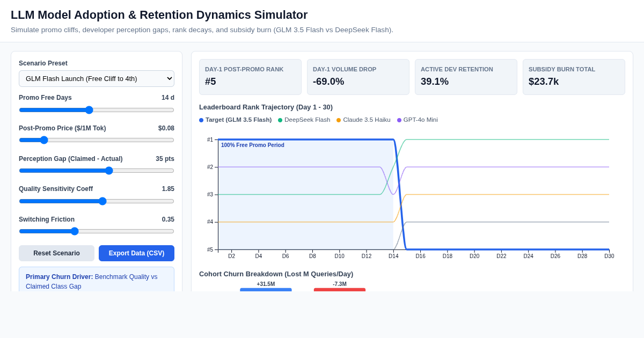Click the blue +31.5M churn bar
The width and height of the screenshot is (644, 338).
pos(266,290)
